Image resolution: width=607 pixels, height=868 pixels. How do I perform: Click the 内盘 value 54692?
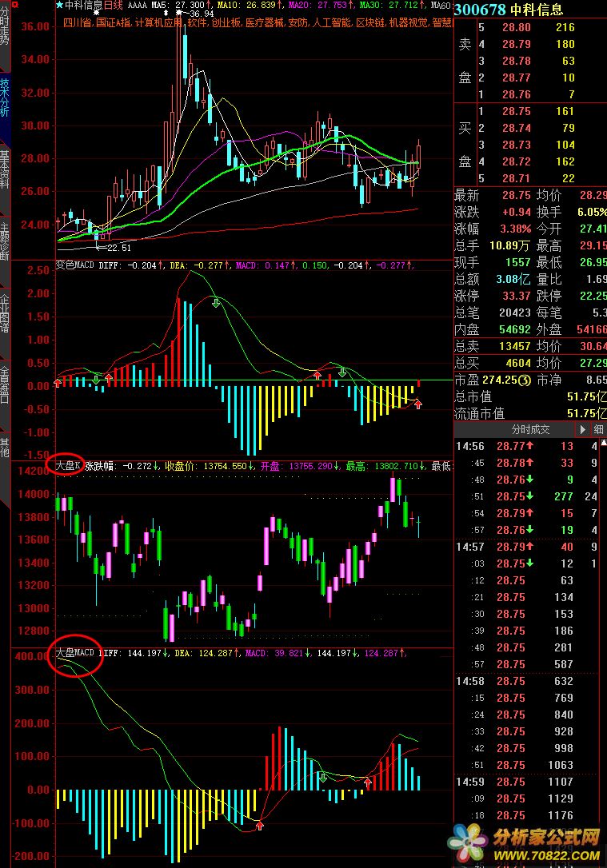pos(514,329)
